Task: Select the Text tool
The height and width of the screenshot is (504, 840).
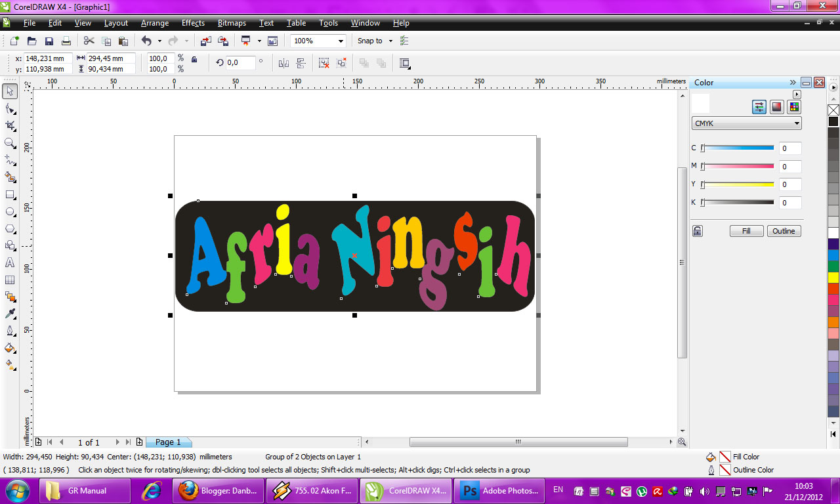Action: coord(10,262)
